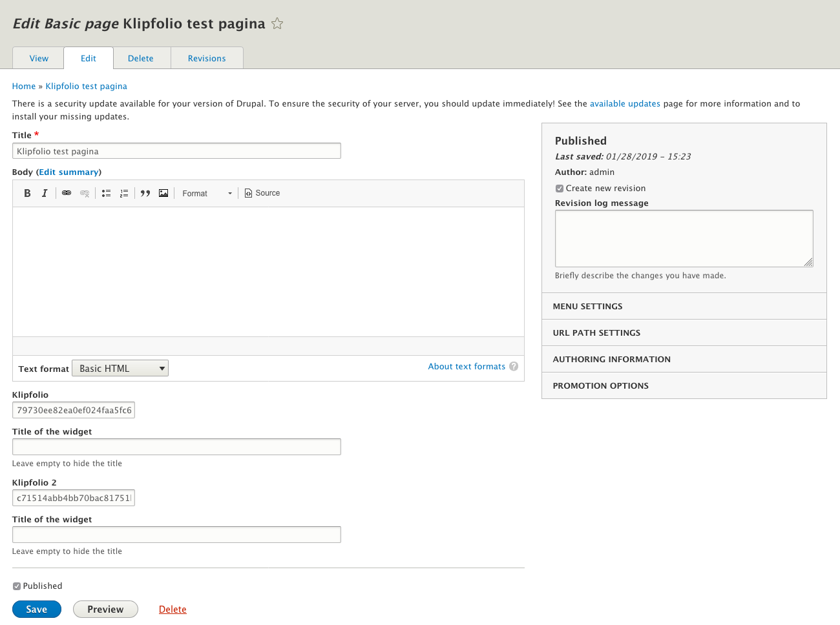Toggle bold formatting in the Body editor

(27, 192)
